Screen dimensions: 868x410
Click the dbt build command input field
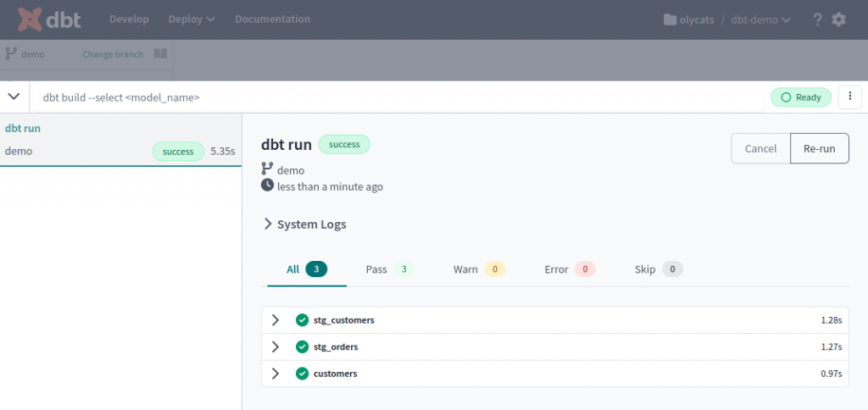click(x=398, y=97)
